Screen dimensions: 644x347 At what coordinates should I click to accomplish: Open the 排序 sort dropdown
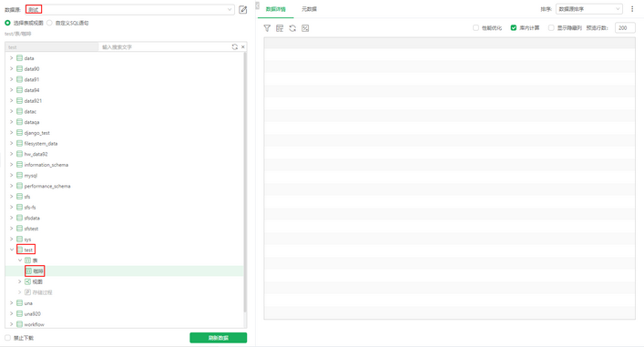589,9
